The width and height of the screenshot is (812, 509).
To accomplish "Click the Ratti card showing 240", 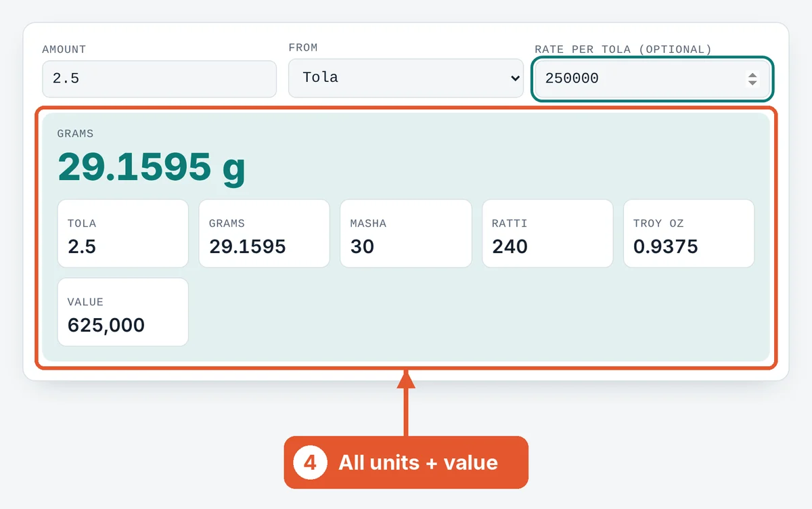I will click(547, 234).
